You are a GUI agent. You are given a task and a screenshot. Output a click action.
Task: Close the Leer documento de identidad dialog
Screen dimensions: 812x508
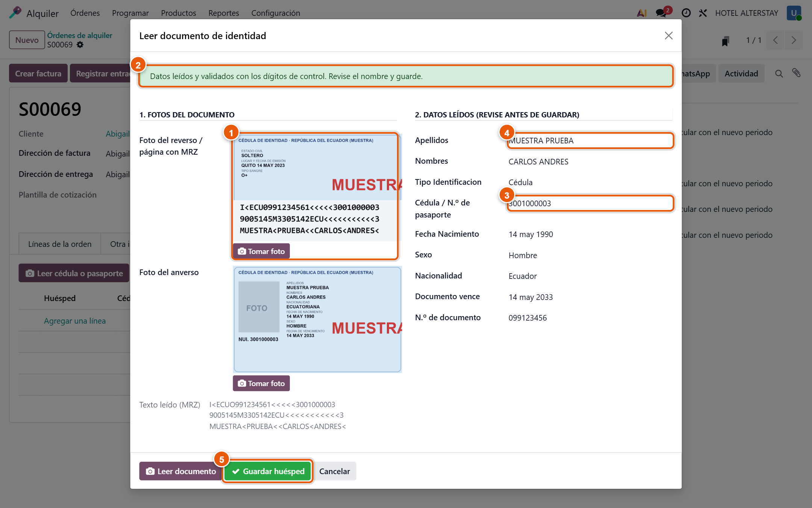668,36
